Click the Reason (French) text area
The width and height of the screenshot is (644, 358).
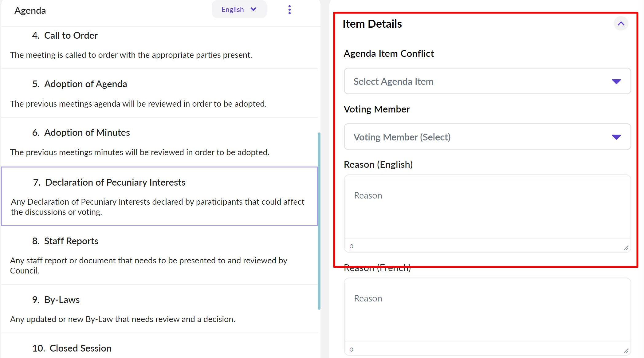[x=487, y=312]
